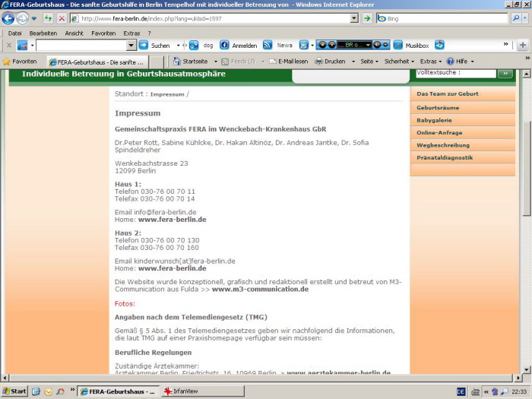Click the Hilfe question mark icon
Image resolution: width=532 pixels, height=399 pixels.
click(x=450, y=62)
